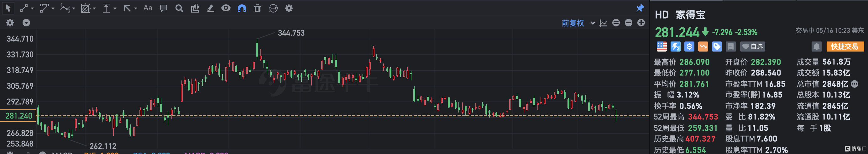Viewport: 868px width, 154px height.
Task: Click the orange down-trend arrow icon
Action: [703, 47]
